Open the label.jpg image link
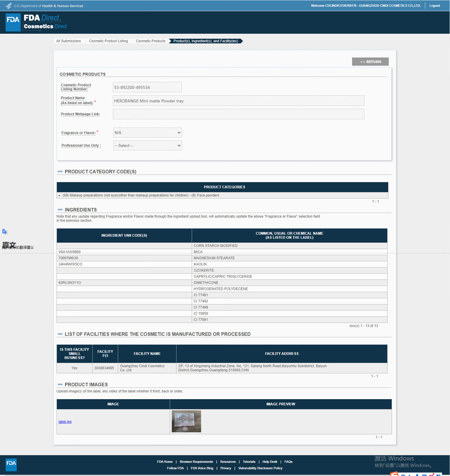This screenshot has height=476, width=450. tap(65, 422)
